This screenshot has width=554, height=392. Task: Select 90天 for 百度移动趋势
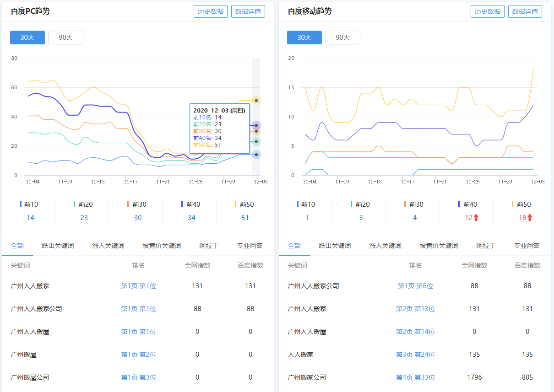(x=343, y=38)
